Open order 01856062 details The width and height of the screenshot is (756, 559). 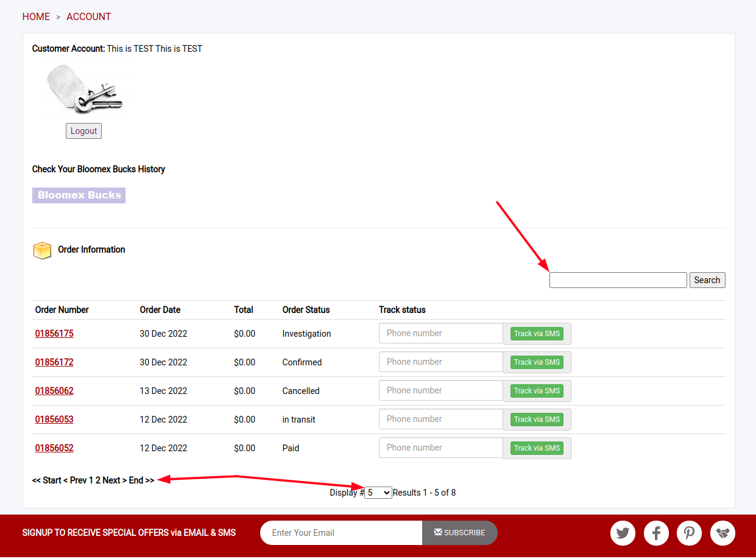coord(54,391)
